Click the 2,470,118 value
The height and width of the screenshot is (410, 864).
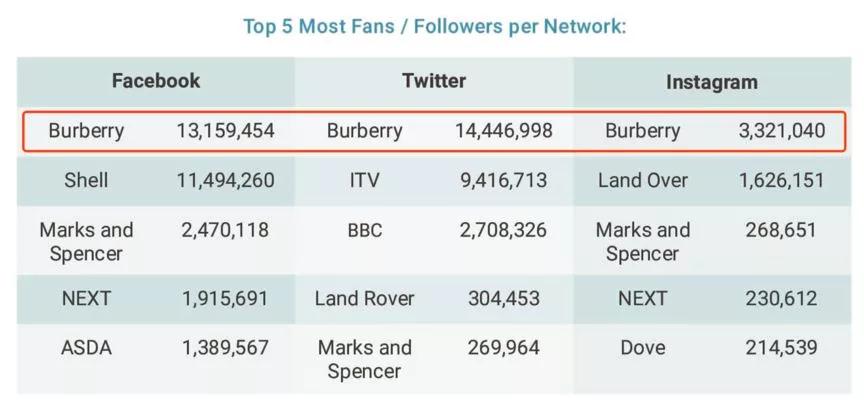(225, 230)
